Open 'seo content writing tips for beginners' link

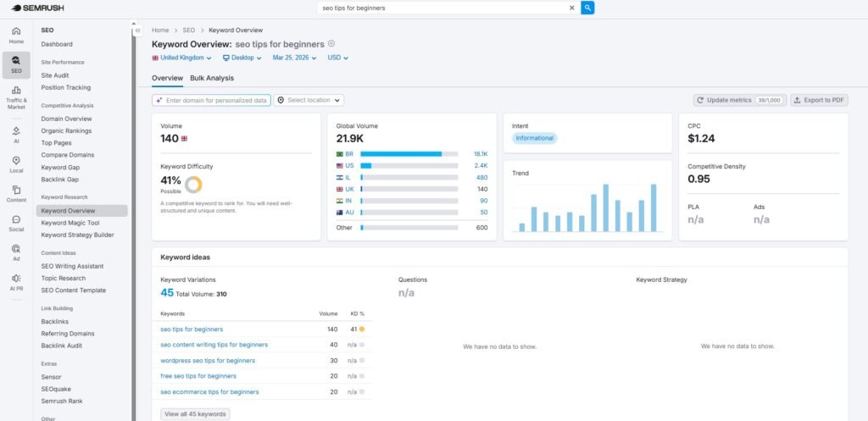214,345
